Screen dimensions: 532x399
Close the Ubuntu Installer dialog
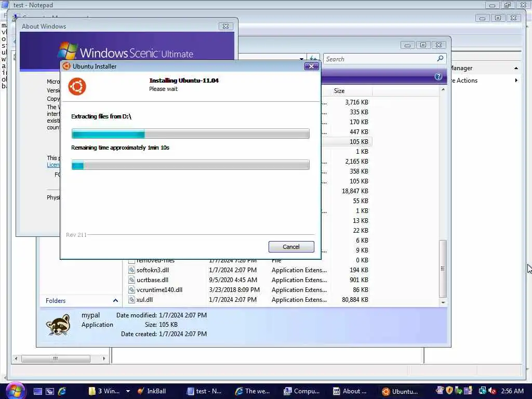coord(312,66)
